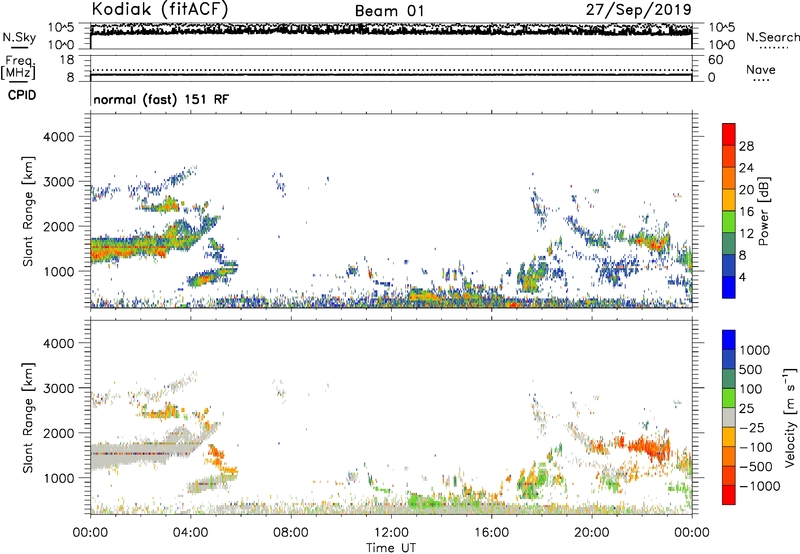Click the 'Power [dB]' colorbar title
The width and height of the screenshot is (800, 554).
tap(763, 211)
